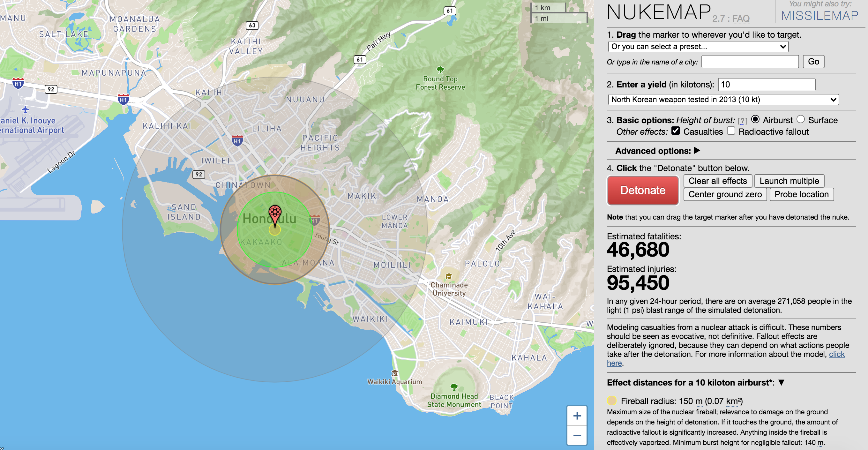Select the Airburst radio button
Viewport: 868px width, 450px height.
click(x=755, y=119)
